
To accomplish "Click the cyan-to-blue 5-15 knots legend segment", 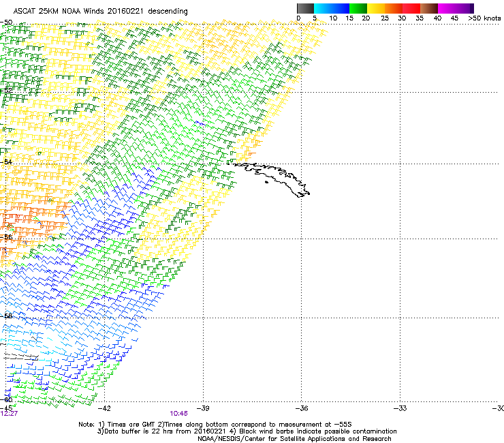I will pyautogui.click(x=332, y=8).
